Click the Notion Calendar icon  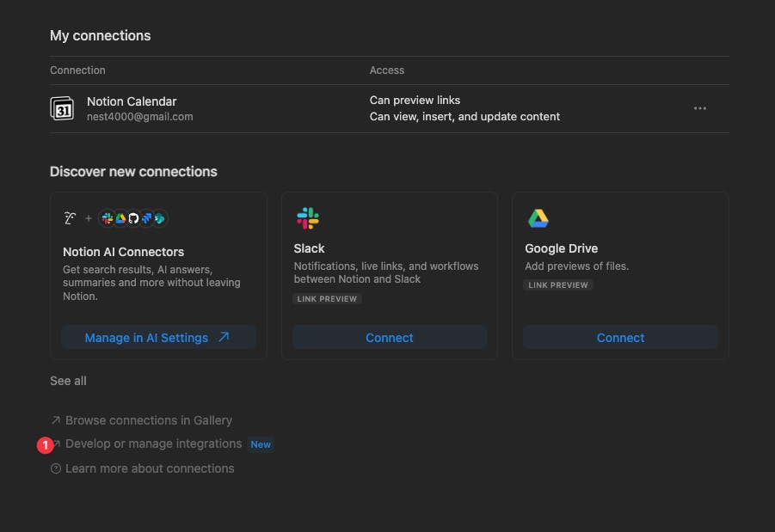coord(62,108)
